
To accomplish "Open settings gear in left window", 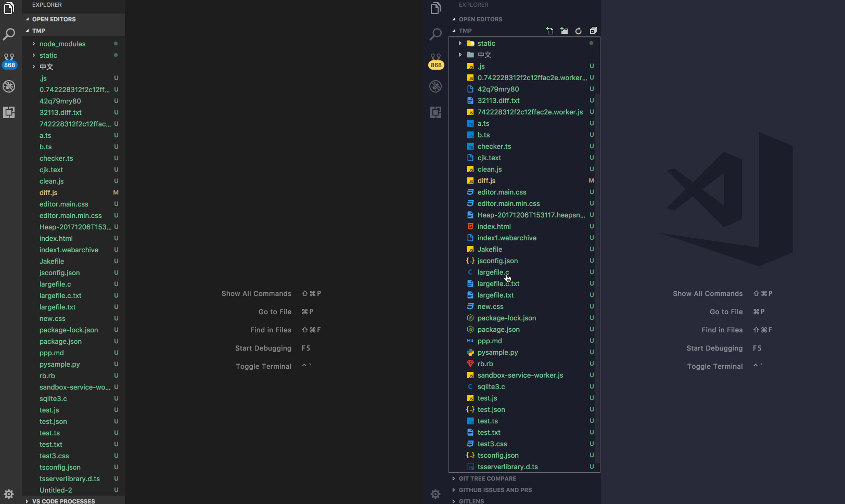I will (x=9, y=494).
